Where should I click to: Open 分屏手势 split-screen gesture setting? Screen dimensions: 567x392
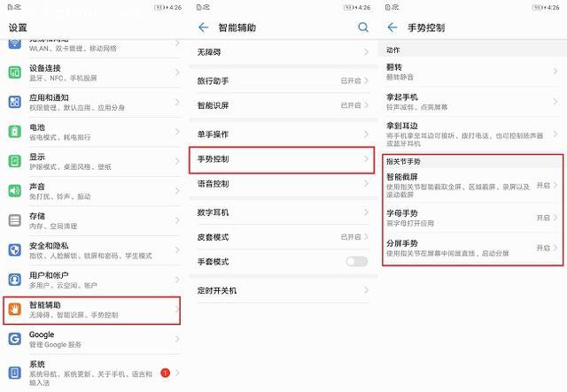[x=472, y=248]
